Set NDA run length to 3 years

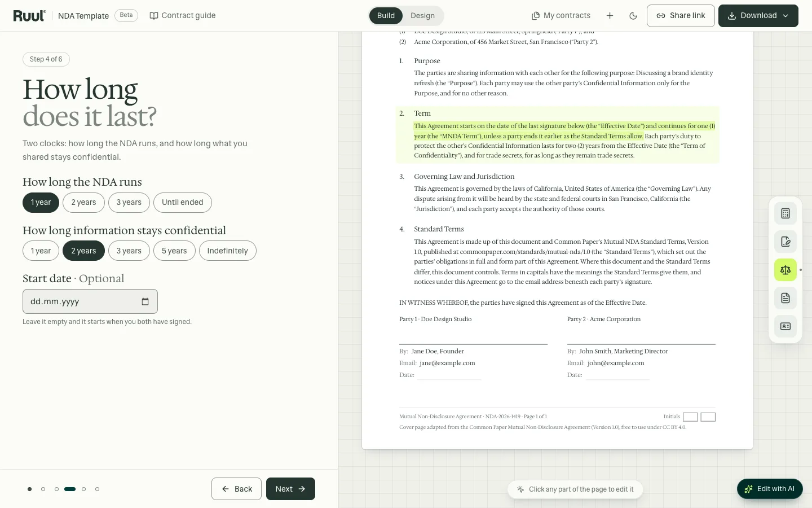(129, 203)
